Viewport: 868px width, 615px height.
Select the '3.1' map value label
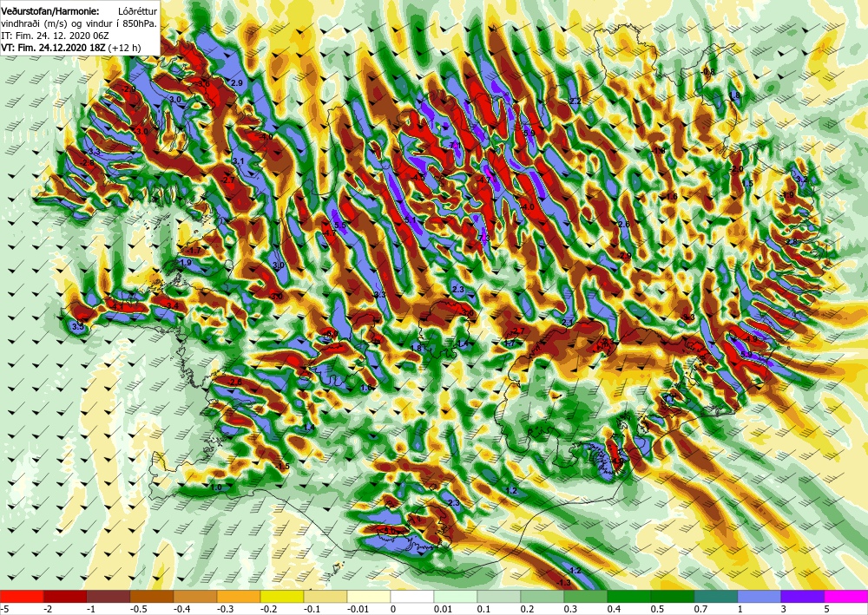point(238,161)
